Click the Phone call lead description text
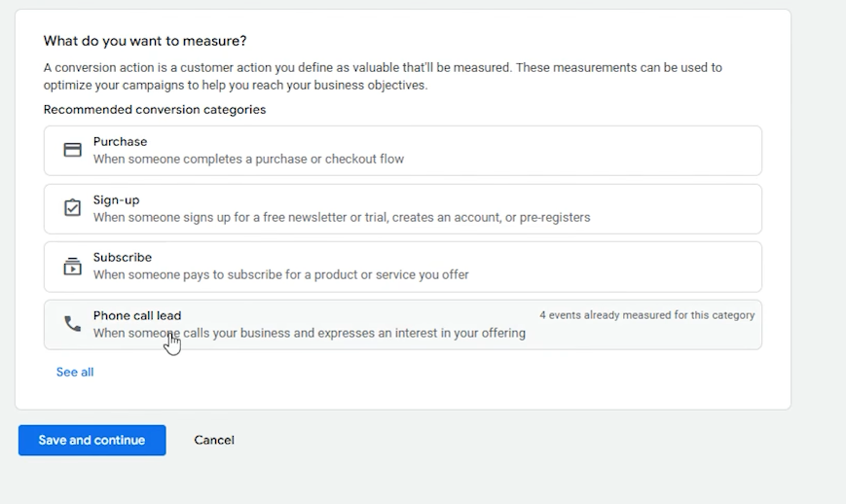 (x=310, y=333)
